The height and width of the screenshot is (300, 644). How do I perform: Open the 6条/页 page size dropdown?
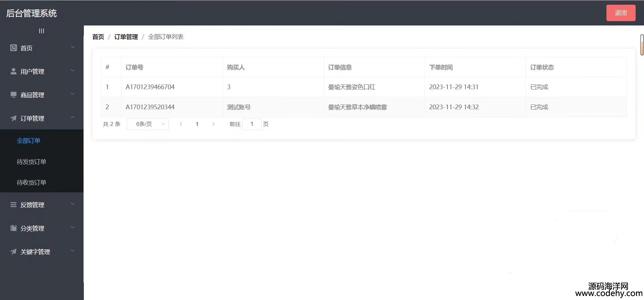[x=148, y=124]
